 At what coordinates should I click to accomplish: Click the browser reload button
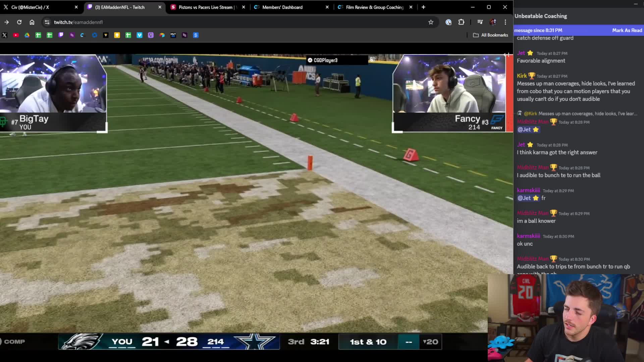coord(19,22)
